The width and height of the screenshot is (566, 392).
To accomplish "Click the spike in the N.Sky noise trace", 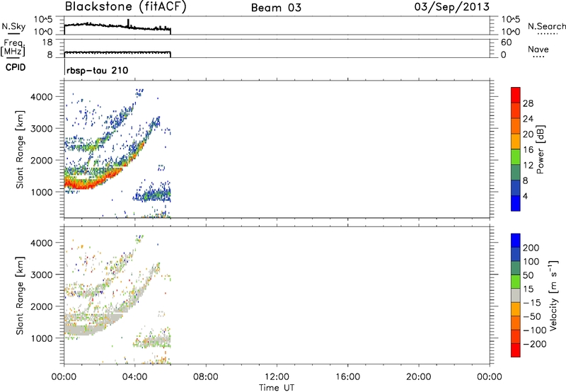I will tap(128, 23).
